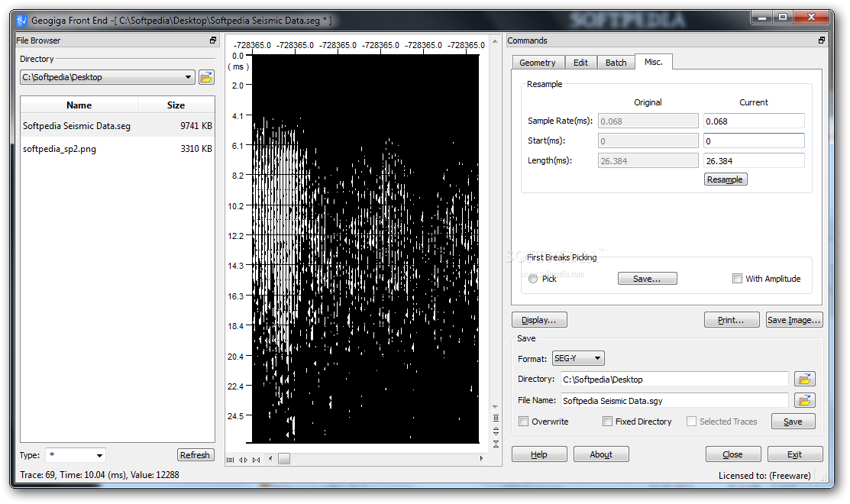Check the Overwrite option
The width and height of the screenshot is (850, 504).
[524, 421]
